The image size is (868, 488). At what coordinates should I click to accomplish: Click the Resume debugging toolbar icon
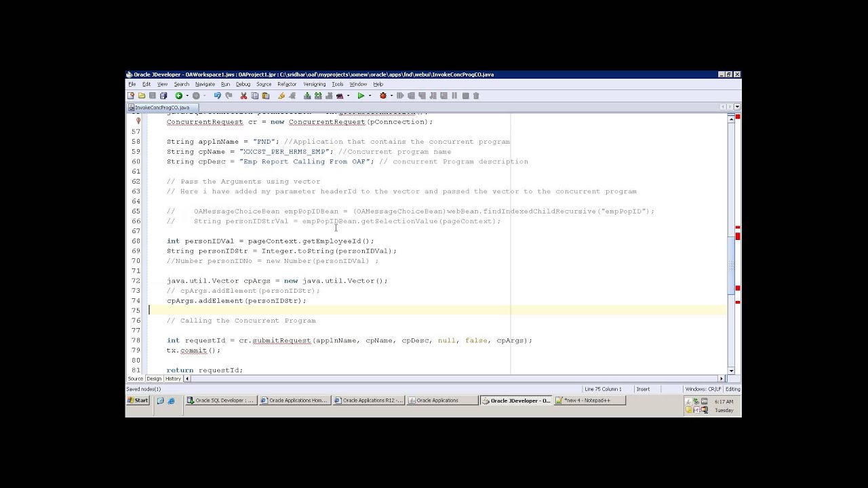click(400, 96)
